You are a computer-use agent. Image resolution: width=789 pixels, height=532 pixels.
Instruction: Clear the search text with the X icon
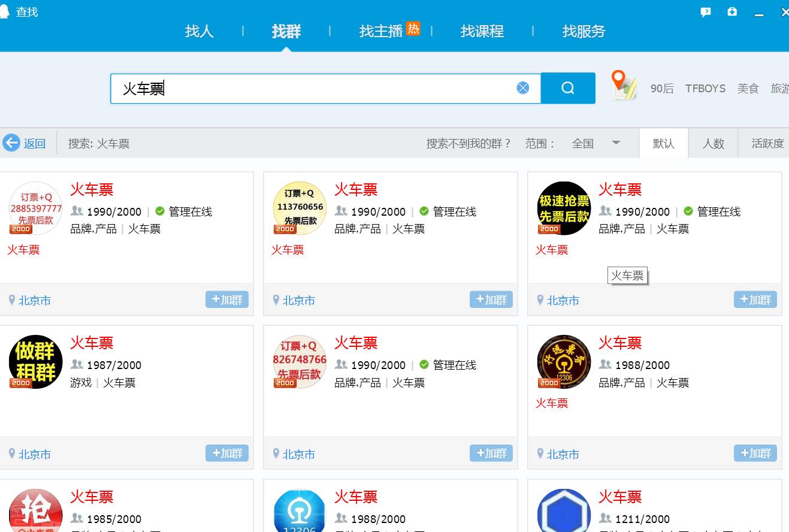(523, 88)
